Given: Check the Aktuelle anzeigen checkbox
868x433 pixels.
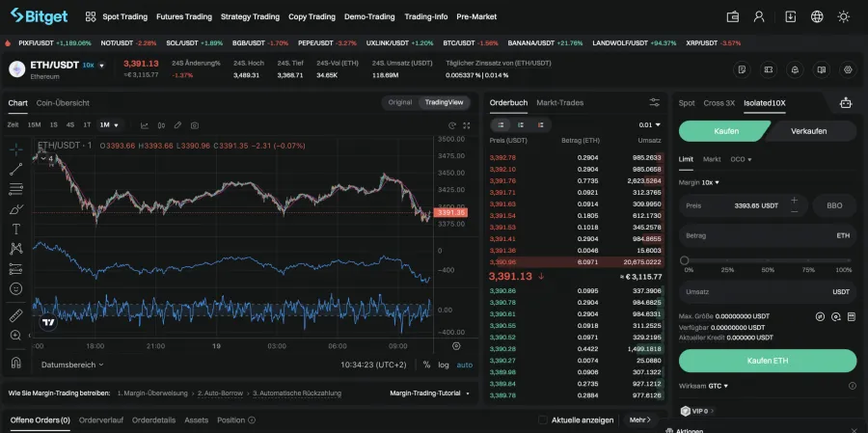Looking at the screenshot, I should tap(542, 419).
